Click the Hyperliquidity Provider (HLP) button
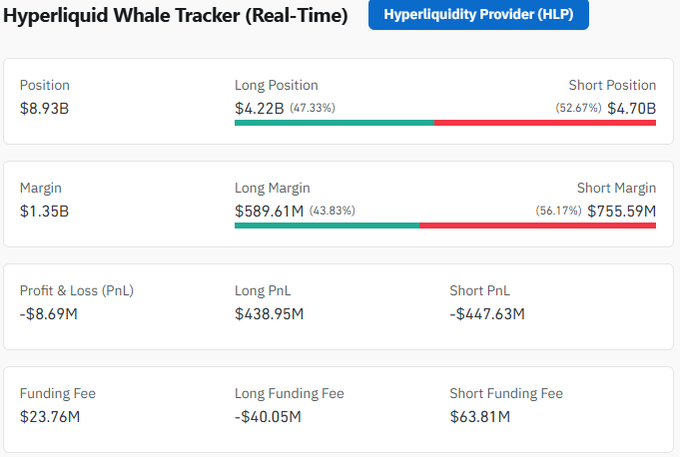 pos(478,14)
